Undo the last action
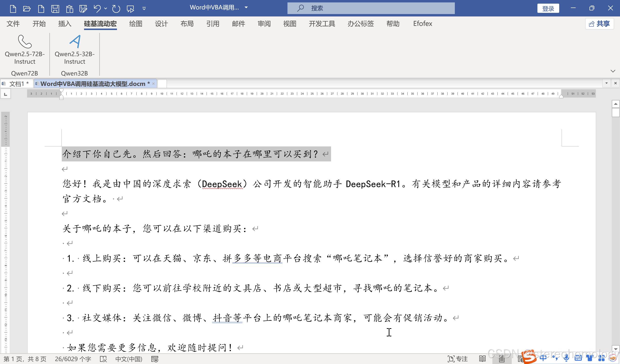This screenshot has height=364, width=620. (x=97, y=9)
